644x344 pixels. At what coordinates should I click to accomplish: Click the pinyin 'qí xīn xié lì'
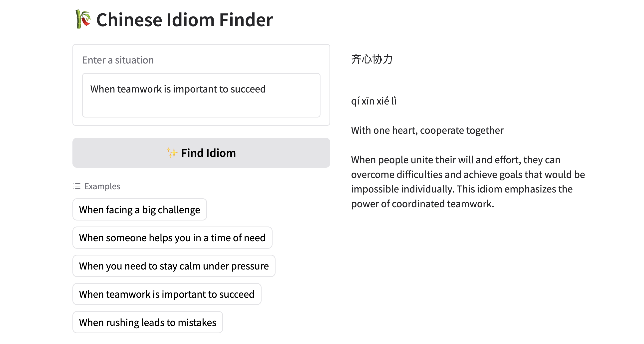(x=373, y=101)
